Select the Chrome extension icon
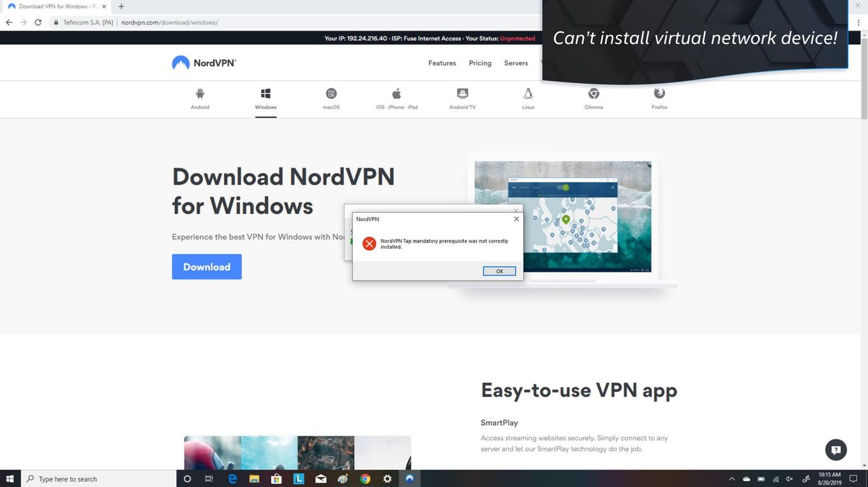 [x=594, y=94]
